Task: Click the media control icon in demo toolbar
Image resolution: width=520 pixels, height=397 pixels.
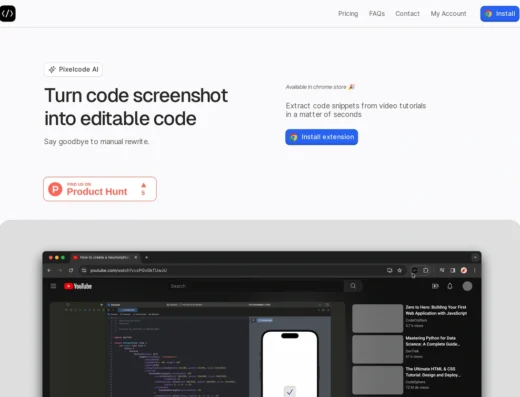Action: [x=442, y=270]
